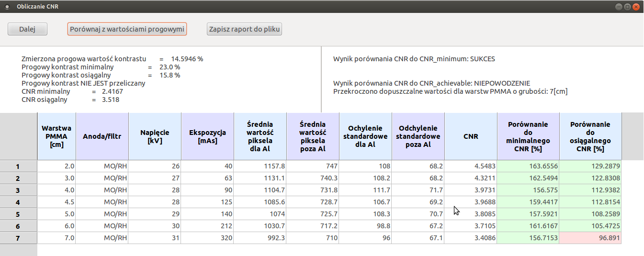Click the window menu icon in title bar
The width and height of the screenshot is (644, 256).
(7, 6)
